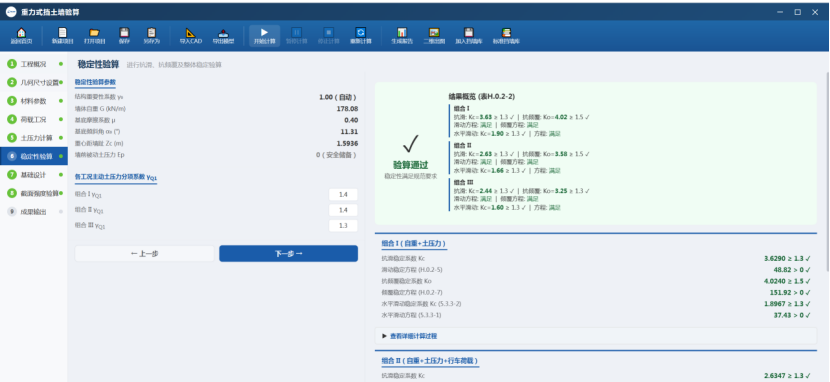Click the 结构重要性系数 value 1.00 (自动)

pos(338,97)
